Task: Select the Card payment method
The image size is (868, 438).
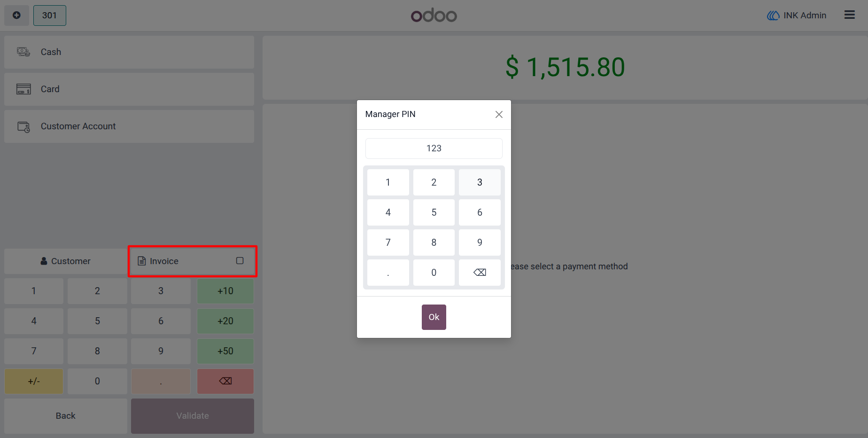Action: point(129,89)
